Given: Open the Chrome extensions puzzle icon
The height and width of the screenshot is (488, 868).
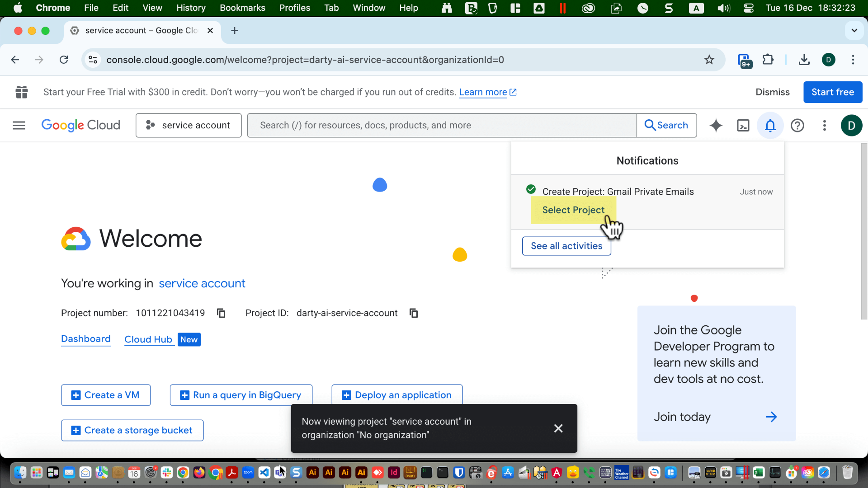Looking at the screenshot, I should coord(768,59).
